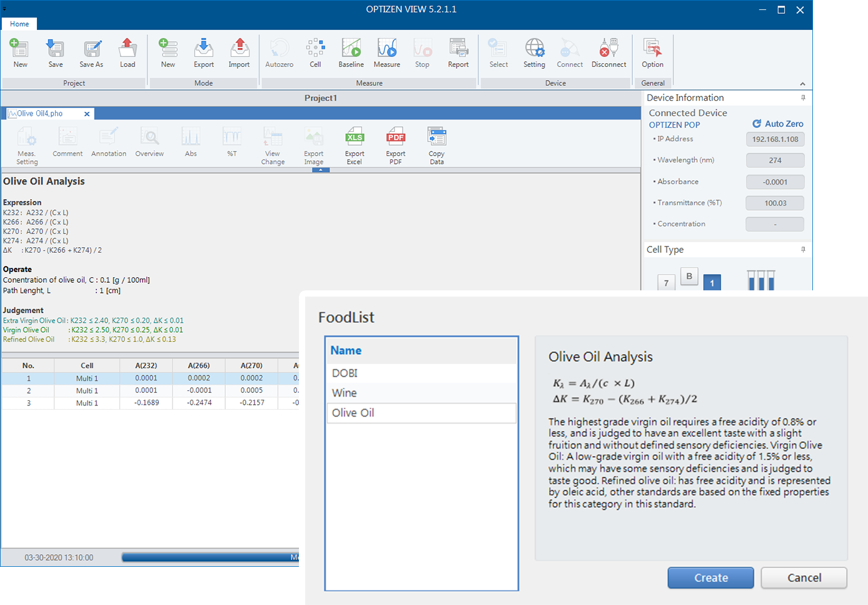This screenshot has width=868, height=605.
Task: Cancel the FoodList dialog
Action: [804, 578]
